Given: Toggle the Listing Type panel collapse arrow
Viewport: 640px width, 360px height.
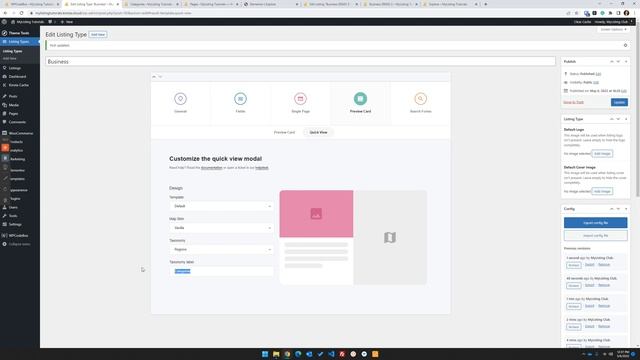Looking at the screenshot, I should click(x=626, y=119).
